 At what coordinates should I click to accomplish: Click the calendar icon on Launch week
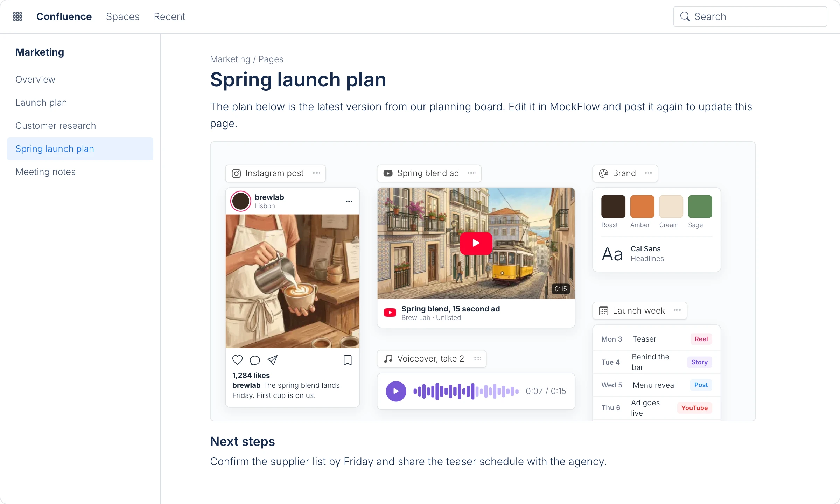603,311
